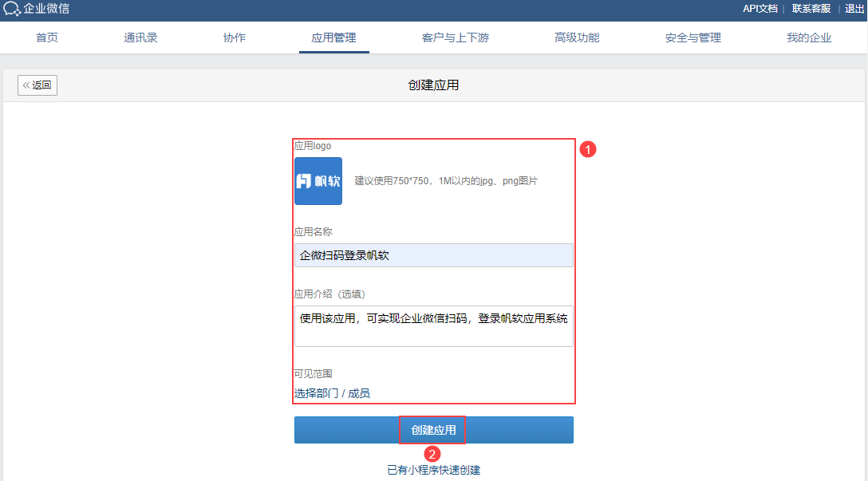Viewport: 868px width, 481px height.
Task: Focus the 应用名称 input field
Action: [x=433, y=255]
